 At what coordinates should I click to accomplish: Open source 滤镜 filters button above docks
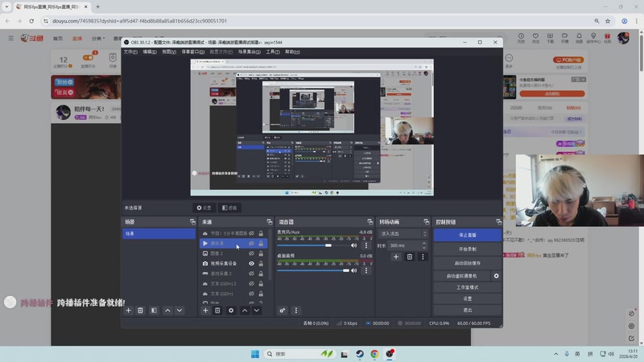(229, 208)
